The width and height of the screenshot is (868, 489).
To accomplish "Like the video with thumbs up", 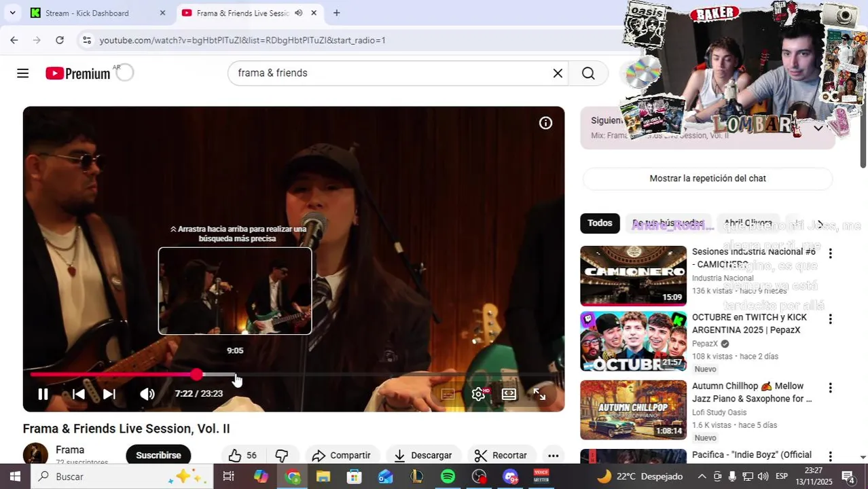I will coord(242,455).
